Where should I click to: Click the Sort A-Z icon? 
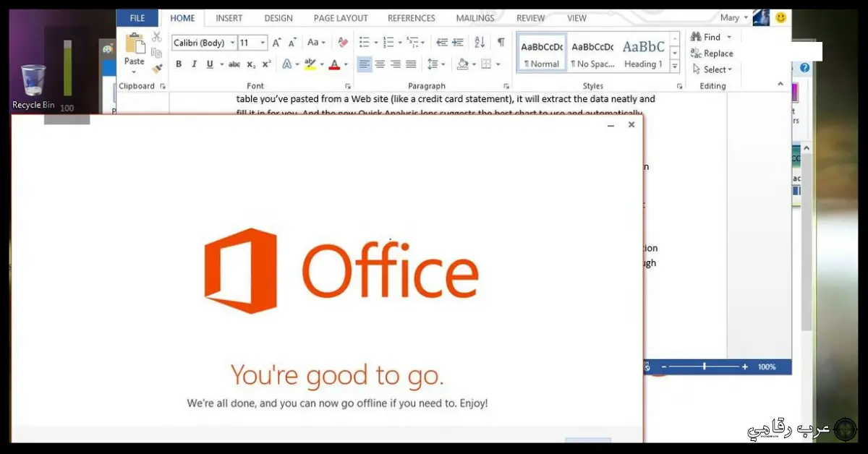[x=480, y=43]
